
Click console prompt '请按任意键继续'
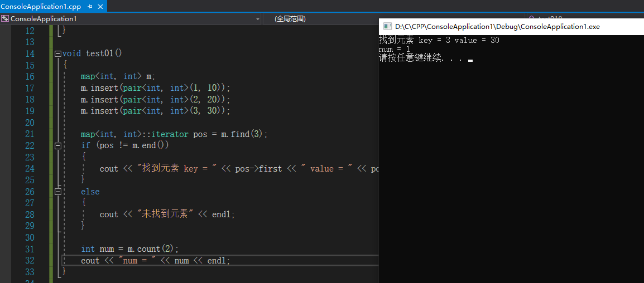pyautogui.click(x=411, y=58)
